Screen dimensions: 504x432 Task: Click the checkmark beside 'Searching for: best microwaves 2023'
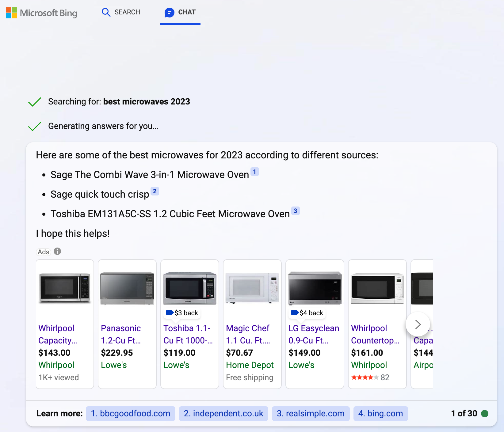click(x=34, y=101)
